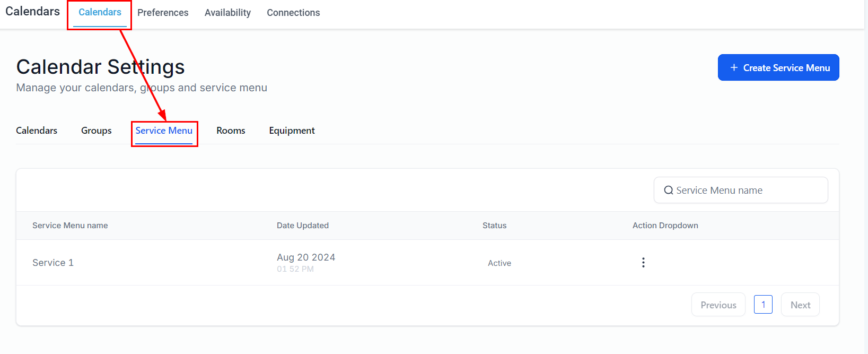Click the Next pagination button
Viewport: 868px width, 354px height.
[800, 305]
